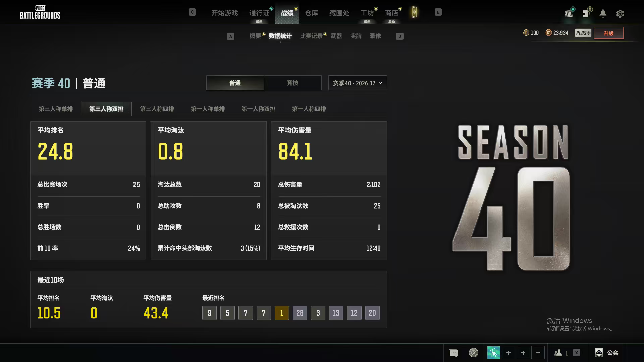Open the news feed icon
The image size is (644, 362).
coord(586,13)
